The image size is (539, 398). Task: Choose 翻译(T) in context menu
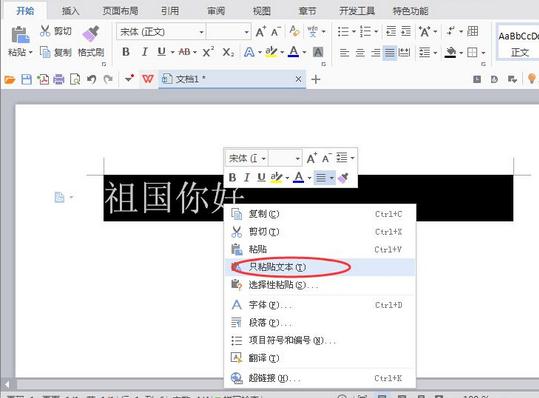point(320,358)
